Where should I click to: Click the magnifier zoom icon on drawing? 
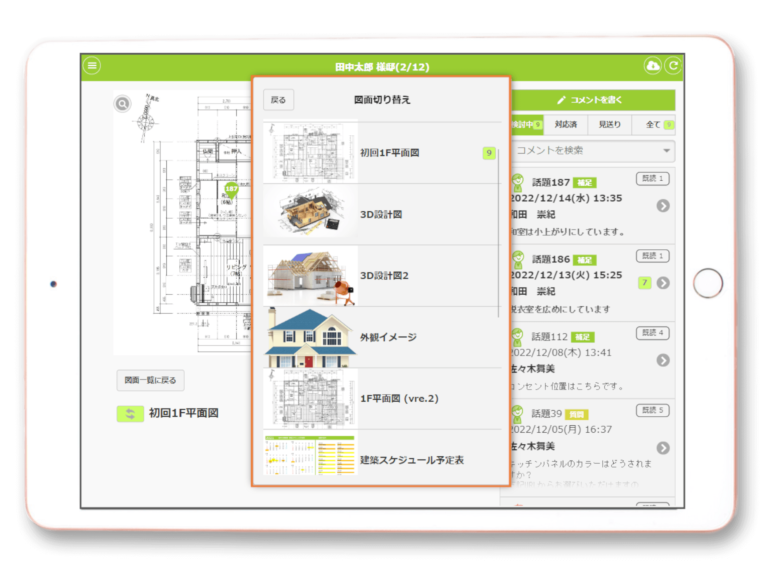(122, 103)
